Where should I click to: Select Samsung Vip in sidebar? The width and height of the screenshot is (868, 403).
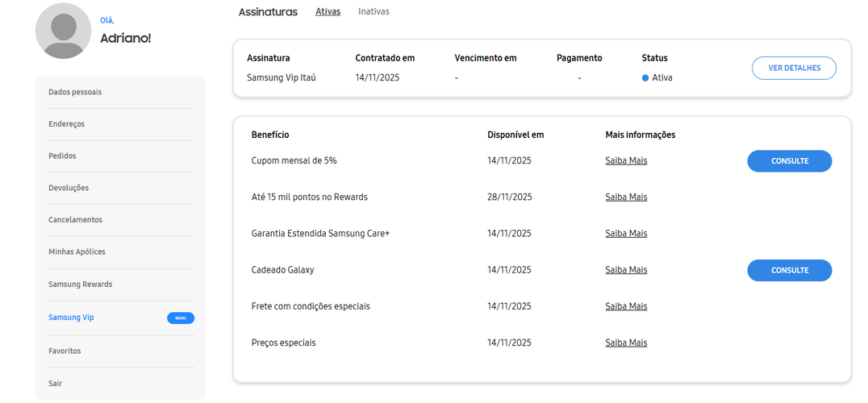click(x=71, y=318)
